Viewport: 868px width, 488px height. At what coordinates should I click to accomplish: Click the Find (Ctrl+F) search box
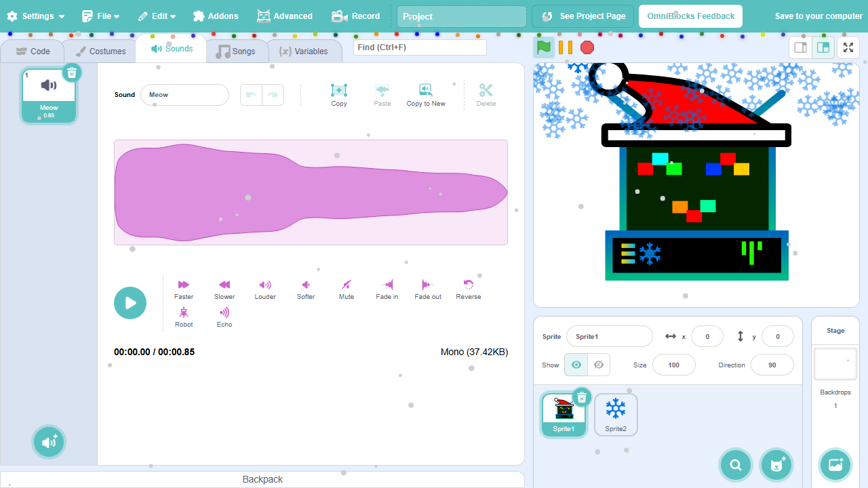point(420,47)
